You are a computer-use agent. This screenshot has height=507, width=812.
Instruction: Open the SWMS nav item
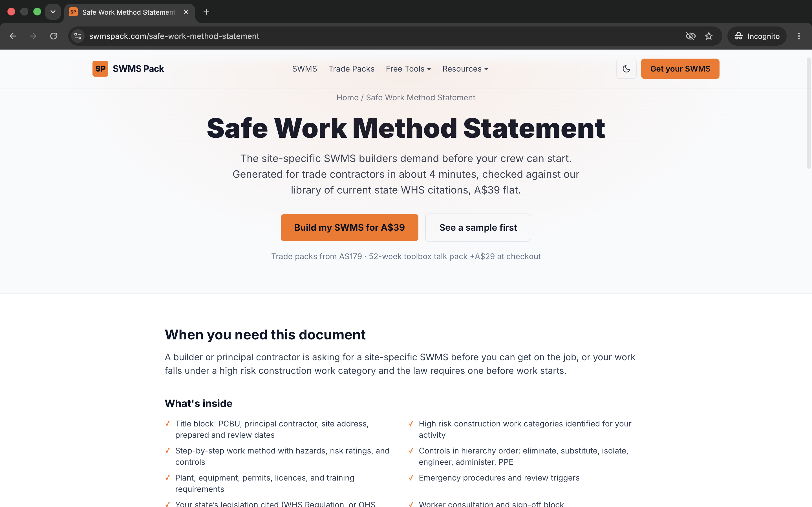[304, 69]
